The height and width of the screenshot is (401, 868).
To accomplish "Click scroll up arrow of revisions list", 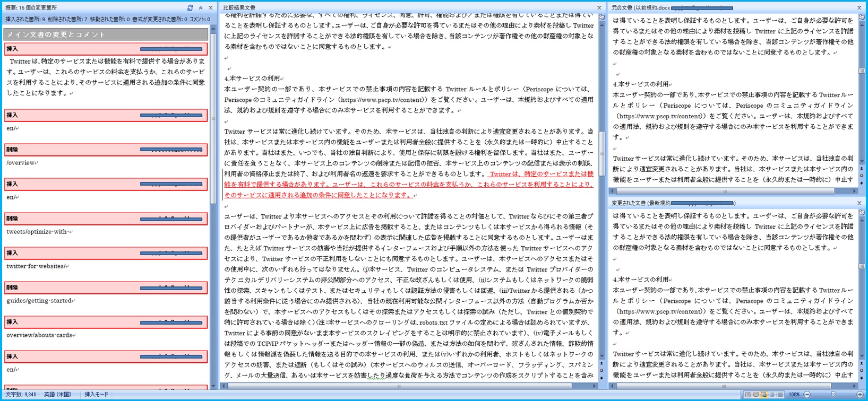I will click(213, 29).
